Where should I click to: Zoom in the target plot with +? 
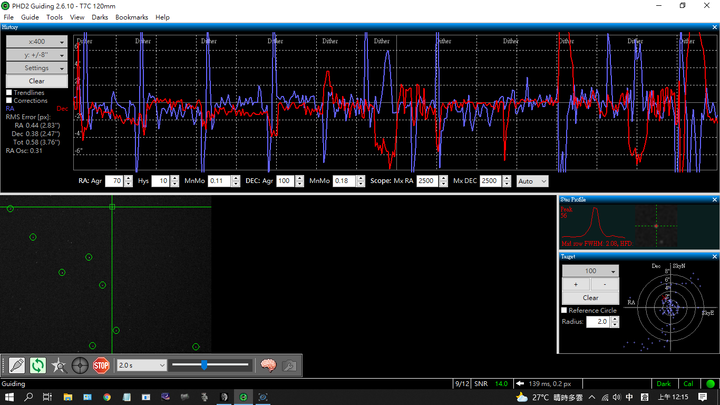click(x=576, y=284)
